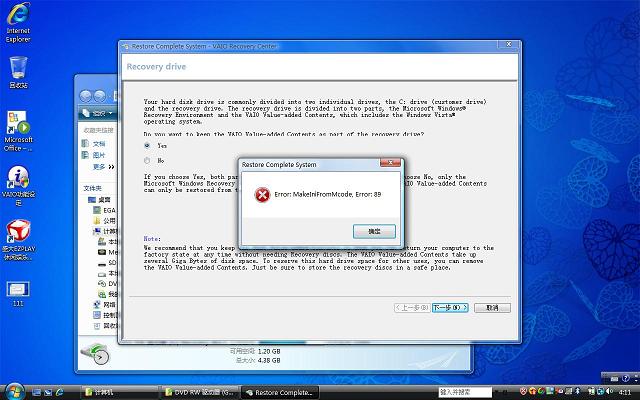Screen dimensions: 640x400
Task: Launch Internet Explorer from quick launch
Action: pos(60,392)
